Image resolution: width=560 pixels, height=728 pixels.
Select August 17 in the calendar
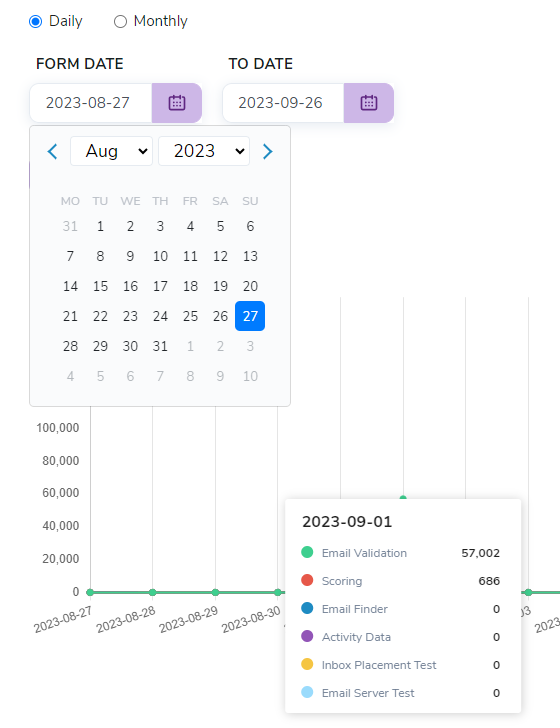tap(160, 286)
